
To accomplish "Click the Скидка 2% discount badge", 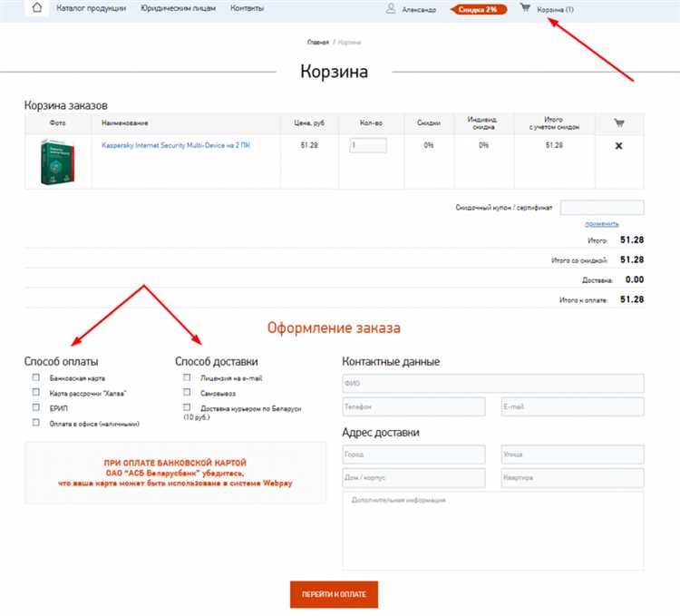I will (x=478, y=9).
